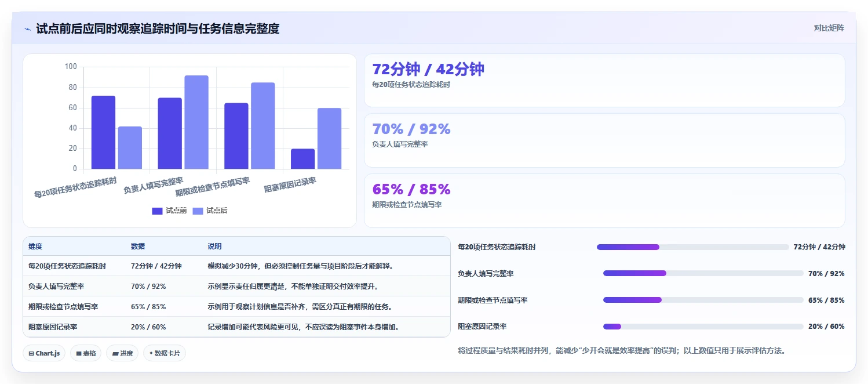Click 试点前 bar of 每20项任务状态追踪耗时
Screen dimensions: 868x384
[x=103, y=132]
